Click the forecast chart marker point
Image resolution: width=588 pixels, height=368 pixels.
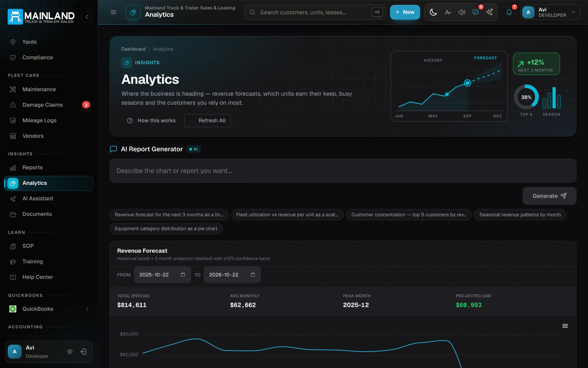coord(467,83)
